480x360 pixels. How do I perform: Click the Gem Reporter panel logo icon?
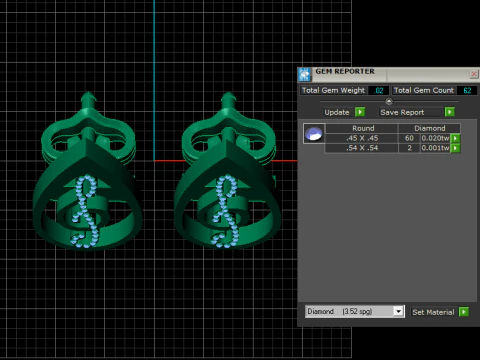pos(304,74)
